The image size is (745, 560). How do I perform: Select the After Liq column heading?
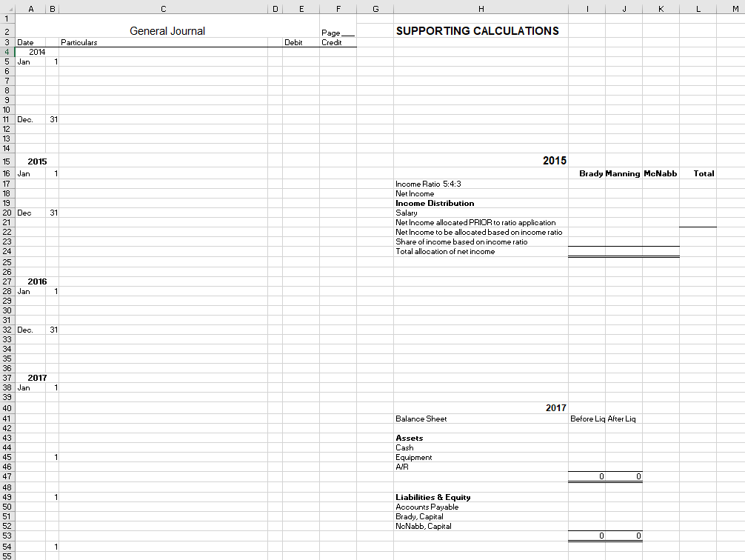pyautogui.click(x=624, y=419)
